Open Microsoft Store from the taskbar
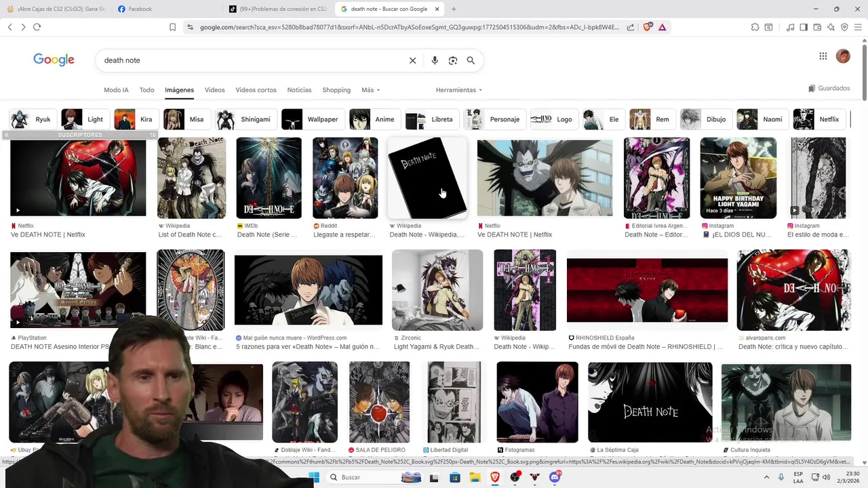The image size is (868, 488). (x=454, y=477)
